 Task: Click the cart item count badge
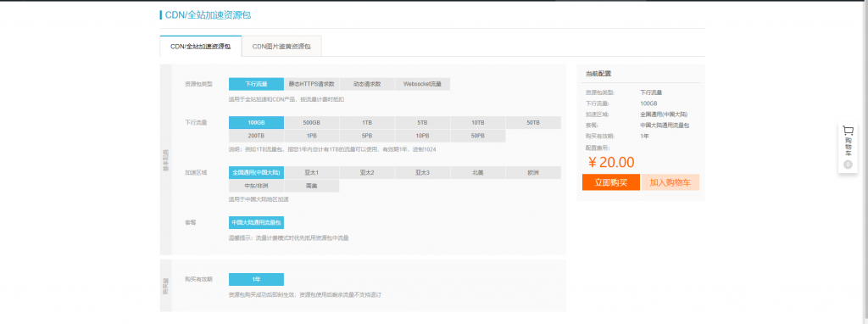tap(848, 165)
